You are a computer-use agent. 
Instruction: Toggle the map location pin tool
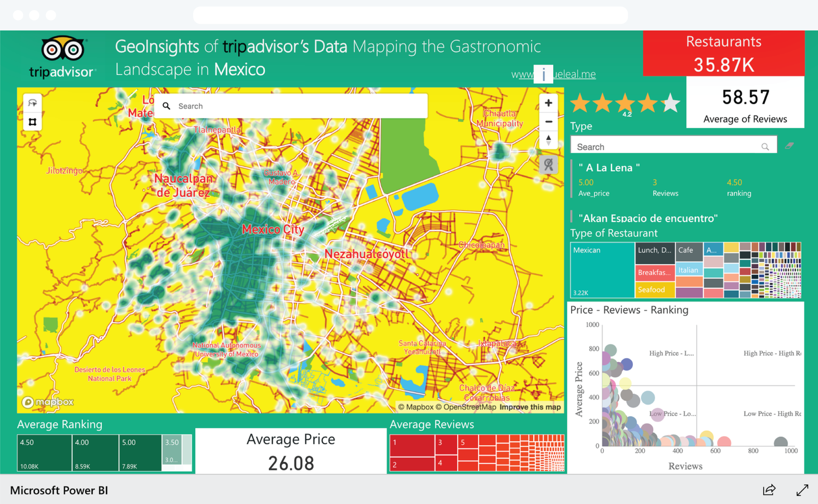pyautogui.click(x=548, y=165)
